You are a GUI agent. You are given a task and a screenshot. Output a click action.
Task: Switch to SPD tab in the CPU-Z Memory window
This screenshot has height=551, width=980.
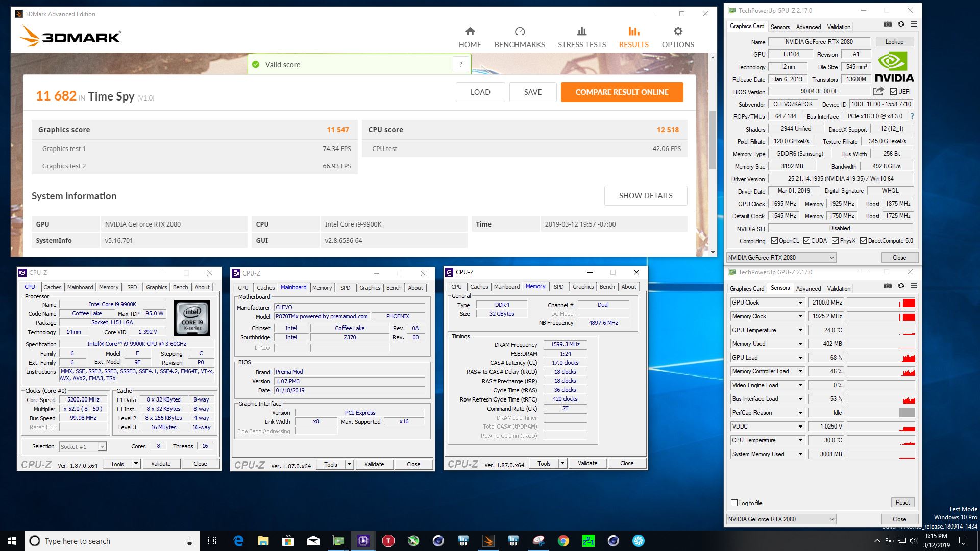pyautogui.click(x=559, y=287)
